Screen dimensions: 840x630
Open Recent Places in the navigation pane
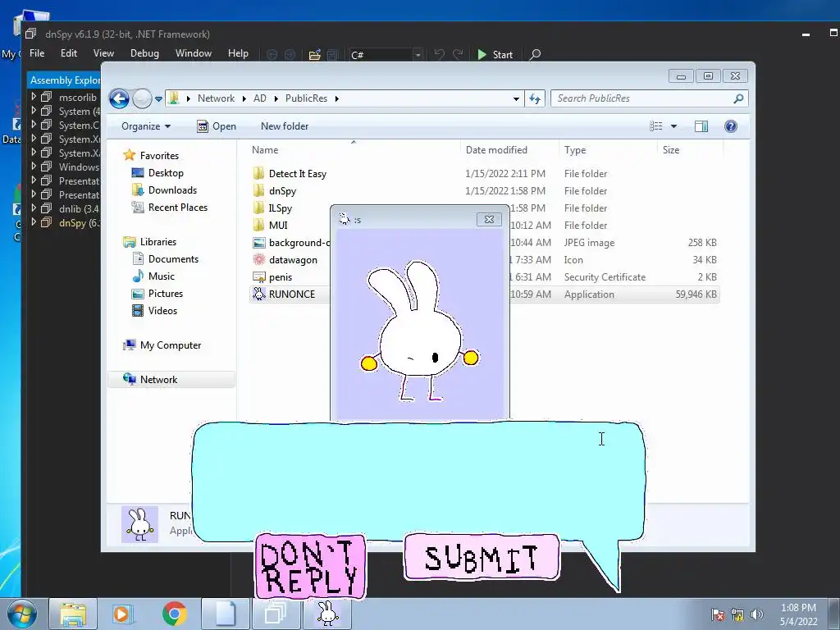178,208
